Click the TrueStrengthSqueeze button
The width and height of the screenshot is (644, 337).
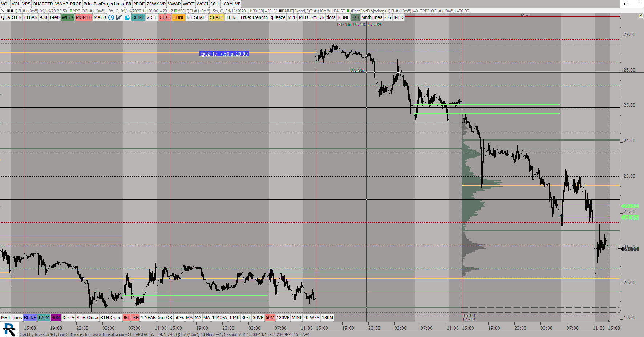pyautogui.click(x=263, y=17)
